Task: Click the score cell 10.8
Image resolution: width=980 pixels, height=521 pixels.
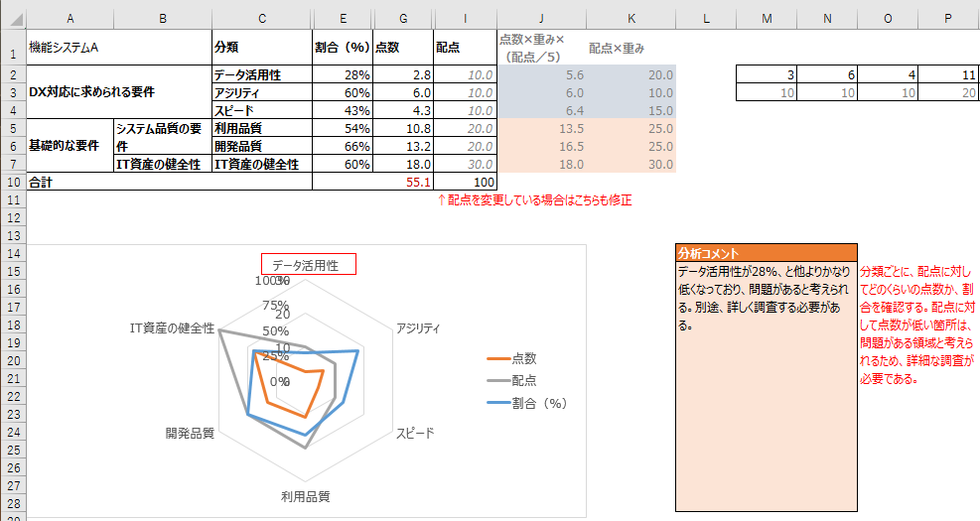Action: coord(403,129)
